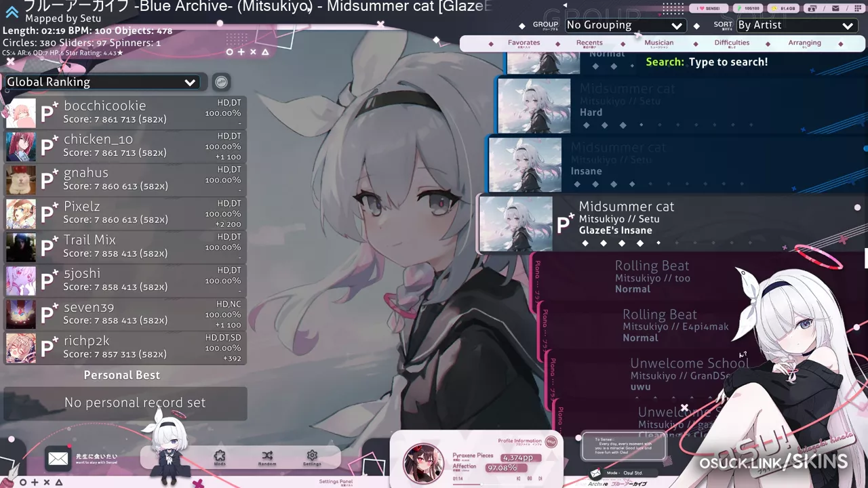The height and width of the screenshot is (488, 868).
Task: Open the By Artist sort dropdown
Action: [796, 25]
